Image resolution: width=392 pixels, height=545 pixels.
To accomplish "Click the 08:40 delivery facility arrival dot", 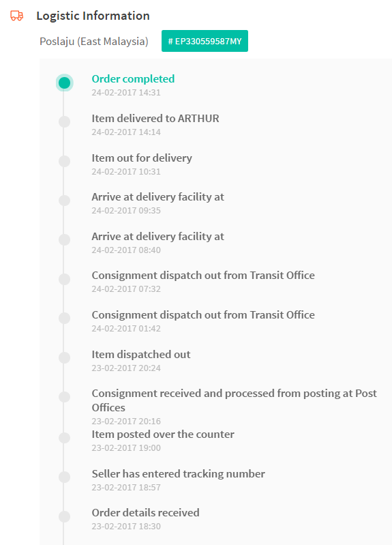I will pyautogui.click(x=64, y=240).
